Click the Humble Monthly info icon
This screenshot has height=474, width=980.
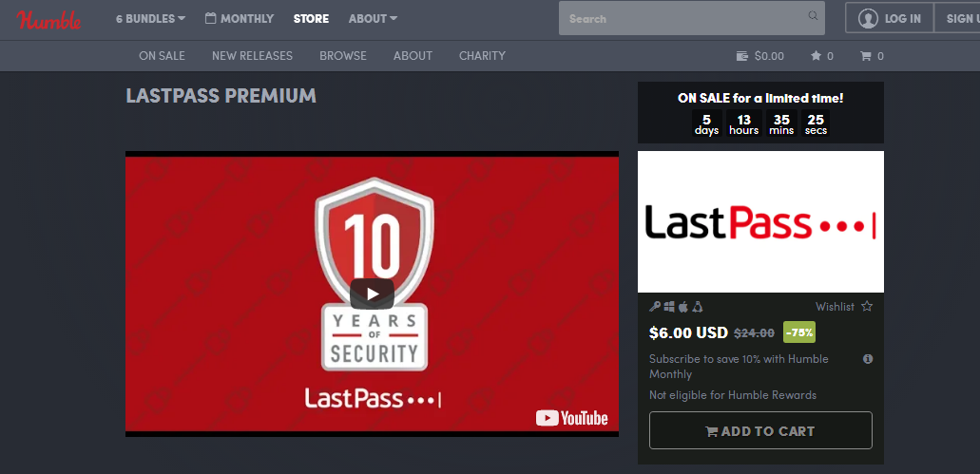pos(868,359)
